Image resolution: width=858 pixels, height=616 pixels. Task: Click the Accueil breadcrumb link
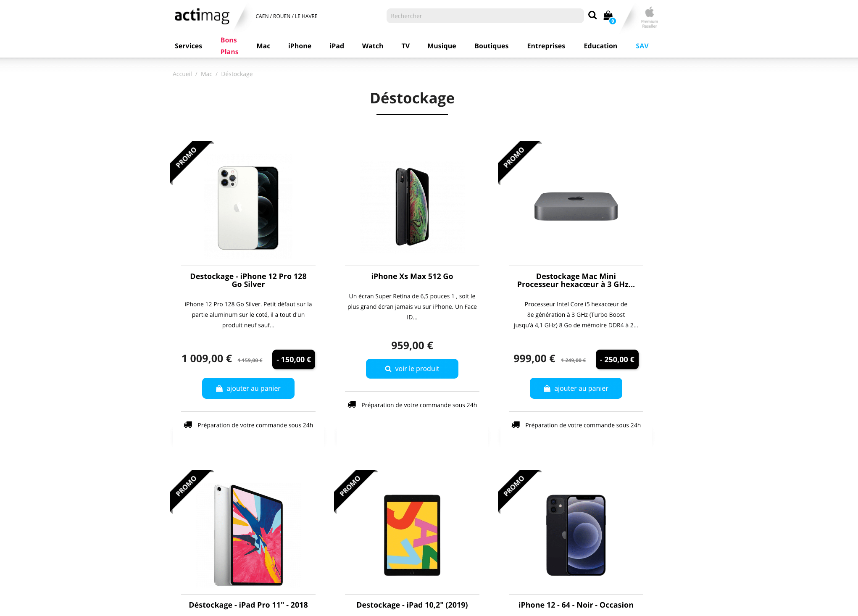coord(182,74)
